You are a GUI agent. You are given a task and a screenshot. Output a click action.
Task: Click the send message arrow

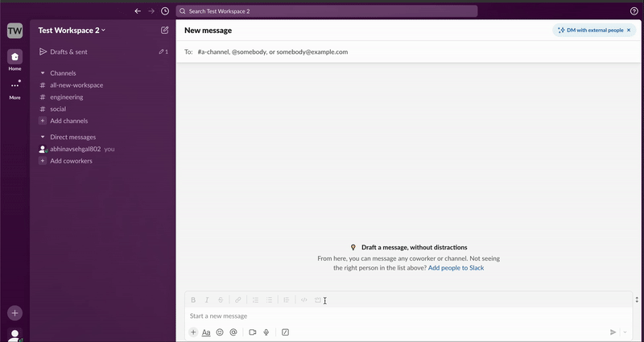click(x=613, y=332)
